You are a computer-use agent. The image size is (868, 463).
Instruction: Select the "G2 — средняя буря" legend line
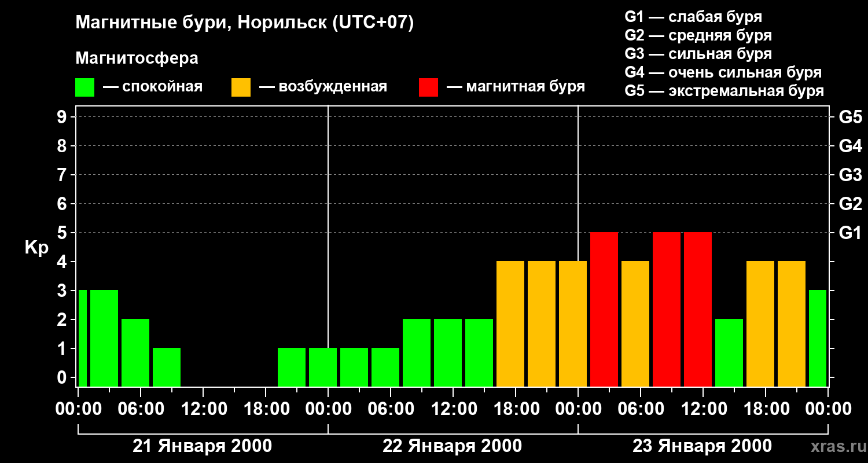[x=698, y=35]
